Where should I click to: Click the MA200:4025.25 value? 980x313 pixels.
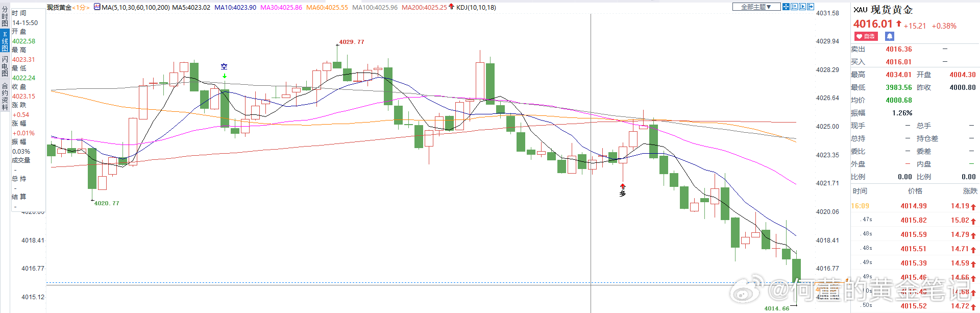click(x=424, y=7)
